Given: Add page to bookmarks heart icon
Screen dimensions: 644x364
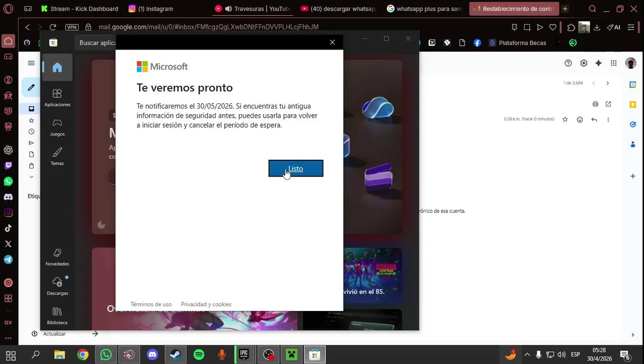Looking at the screenshot, I should [x=553, y=27].
